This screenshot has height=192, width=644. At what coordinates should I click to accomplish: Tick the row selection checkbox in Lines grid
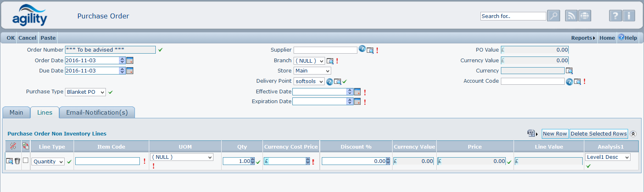pyautogui.click(x=25, y=160)
